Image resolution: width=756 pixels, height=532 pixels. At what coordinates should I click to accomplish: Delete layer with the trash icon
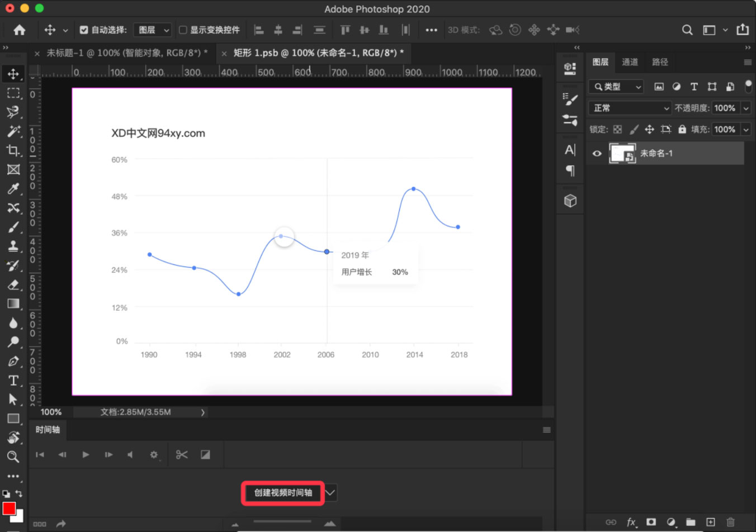(730, 522)
